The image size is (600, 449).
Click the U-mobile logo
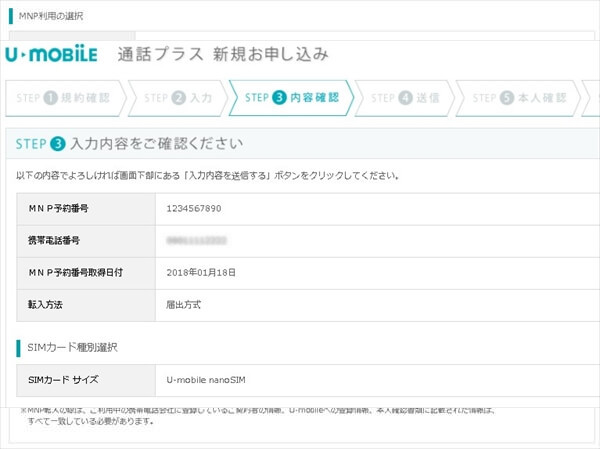coord(51,54)
